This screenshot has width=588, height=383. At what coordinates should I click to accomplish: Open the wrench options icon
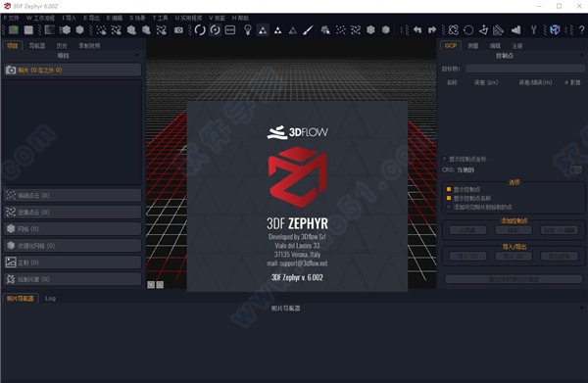(x=533, y=30)
